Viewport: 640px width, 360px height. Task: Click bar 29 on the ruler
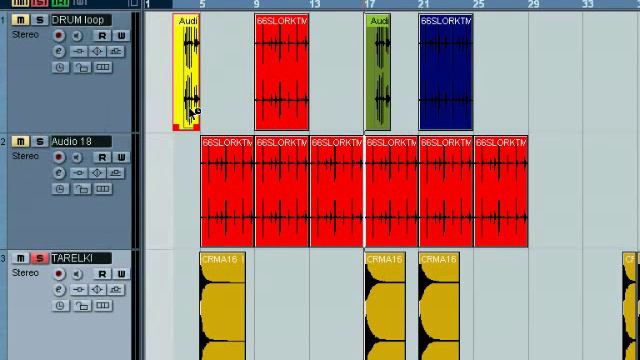tap(533, 4)
